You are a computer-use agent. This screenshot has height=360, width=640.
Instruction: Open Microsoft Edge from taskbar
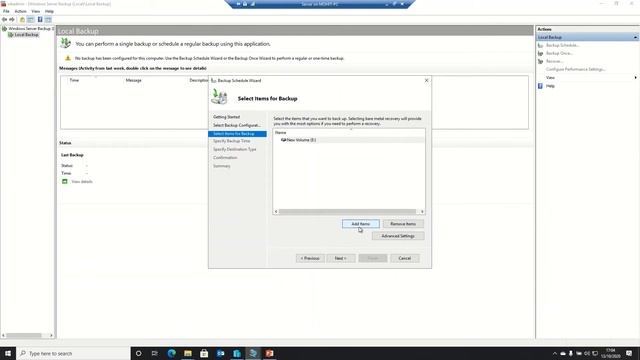click(x=171, y=353)
